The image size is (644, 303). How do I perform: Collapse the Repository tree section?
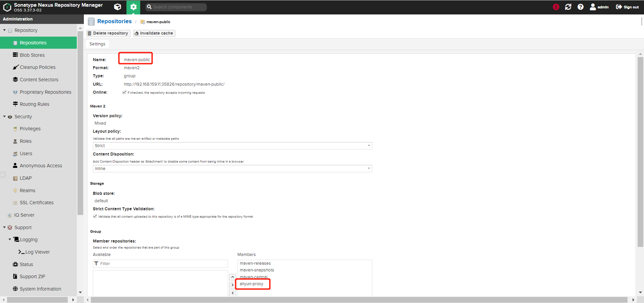(x=4, y=30)
